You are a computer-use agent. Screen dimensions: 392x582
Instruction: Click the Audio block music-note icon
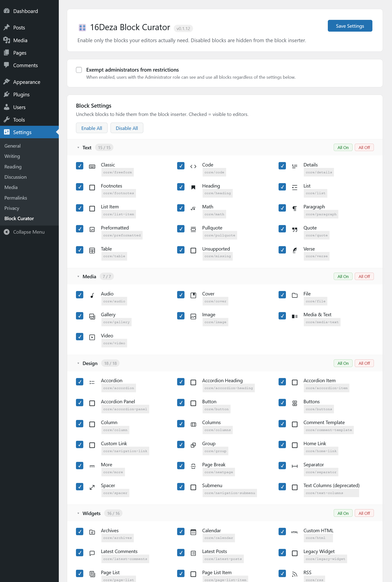click(x=92, y=295)
